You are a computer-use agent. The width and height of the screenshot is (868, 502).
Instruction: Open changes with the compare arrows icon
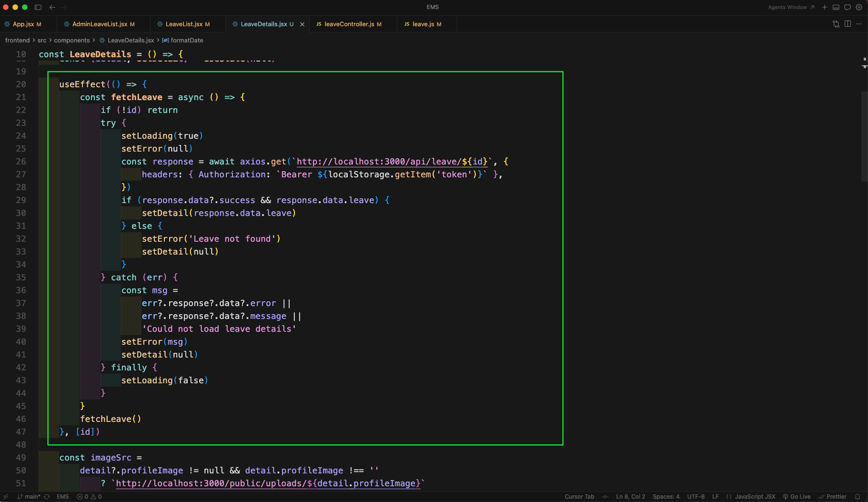pyautogui.click(x=836, y=24)
